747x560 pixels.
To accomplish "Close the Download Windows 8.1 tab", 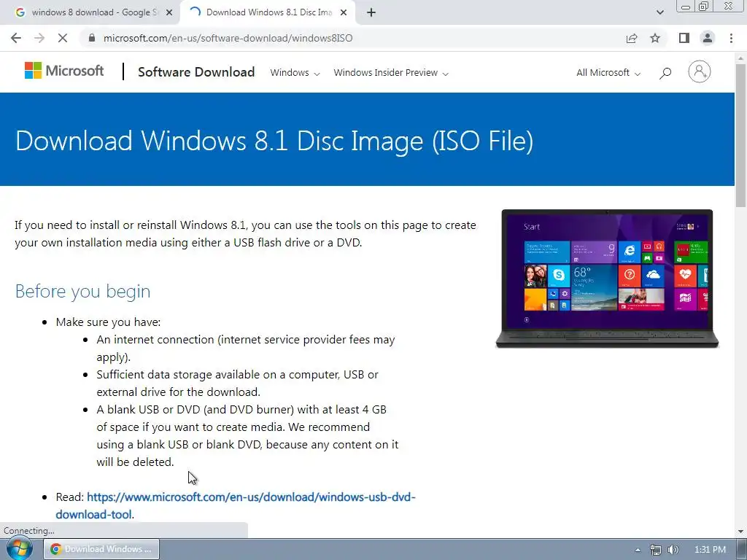I will (344, 12).
